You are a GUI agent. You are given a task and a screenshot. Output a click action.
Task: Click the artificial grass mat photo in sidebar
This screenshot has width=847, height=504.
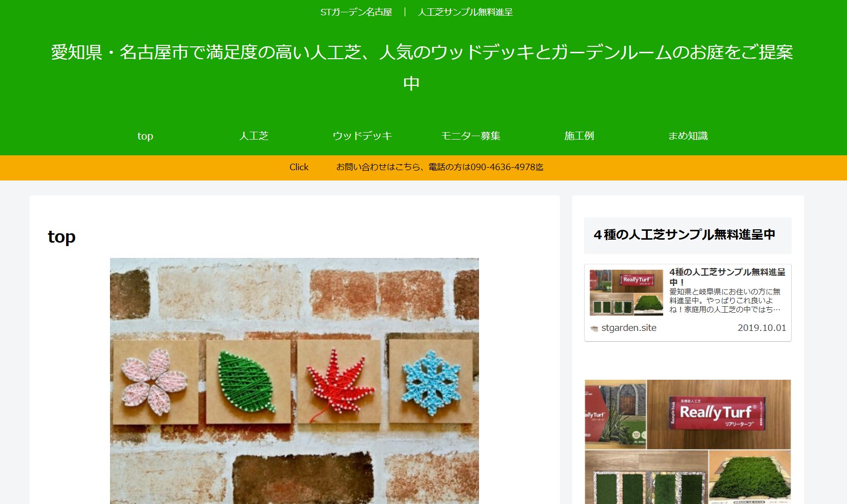(x=750, y=477)
